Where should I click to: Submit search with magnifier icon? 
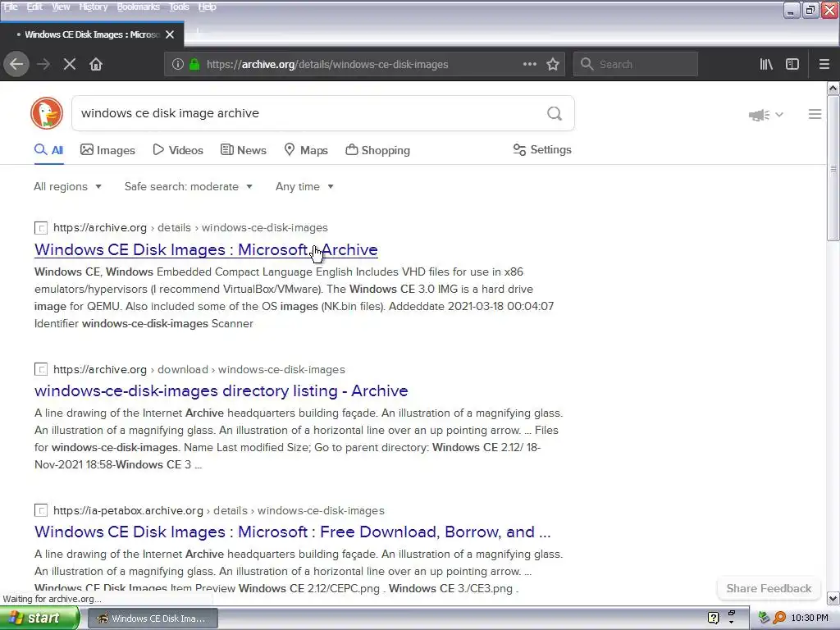(x=555, y=113)
